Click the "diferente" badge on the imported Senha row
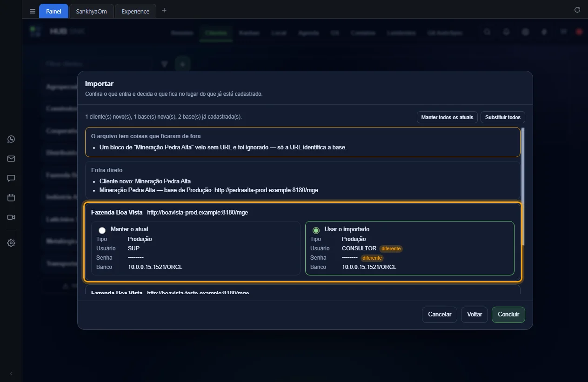This screenshot has width=588, height=382. [x=372, y=258]
